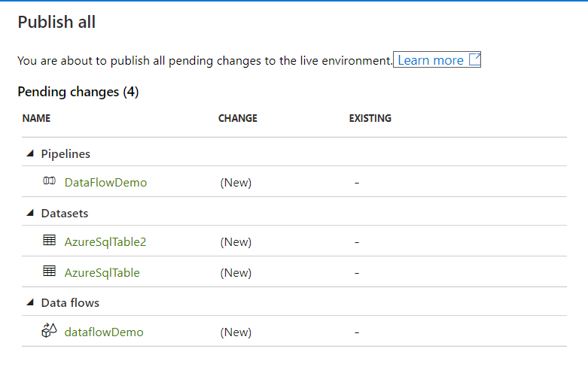This screenshot has height=367, width=588.
Task: Click the pipeline icon beside DataFlowDemo
Action: [50, 182]
